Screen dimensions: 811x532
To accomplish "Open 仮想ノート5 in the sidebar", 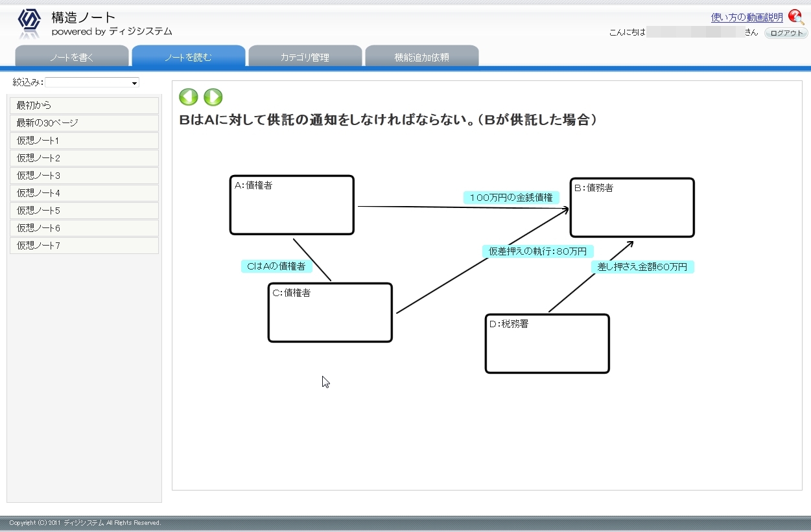I will (84, 211).
